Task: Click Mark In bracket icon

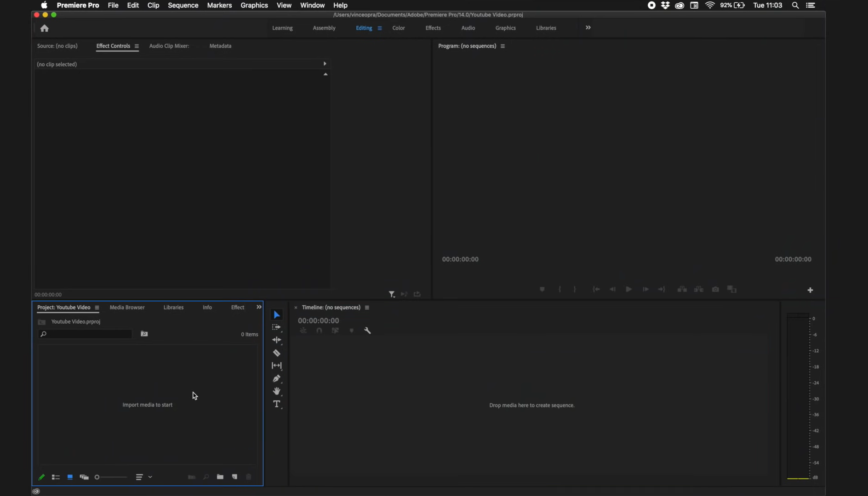Action: click(x=560, y=289)
